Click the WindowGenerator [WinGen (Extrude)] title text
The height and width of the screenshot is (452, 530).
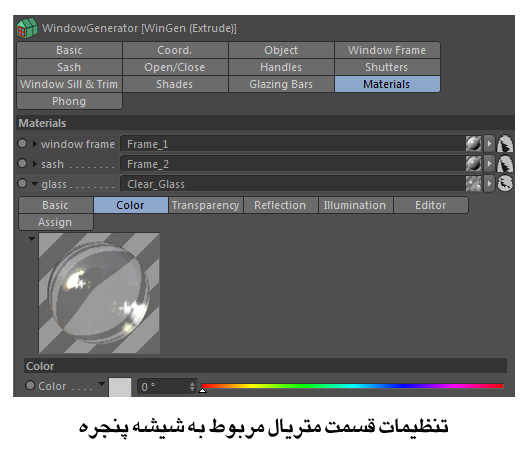pos(139,28)
